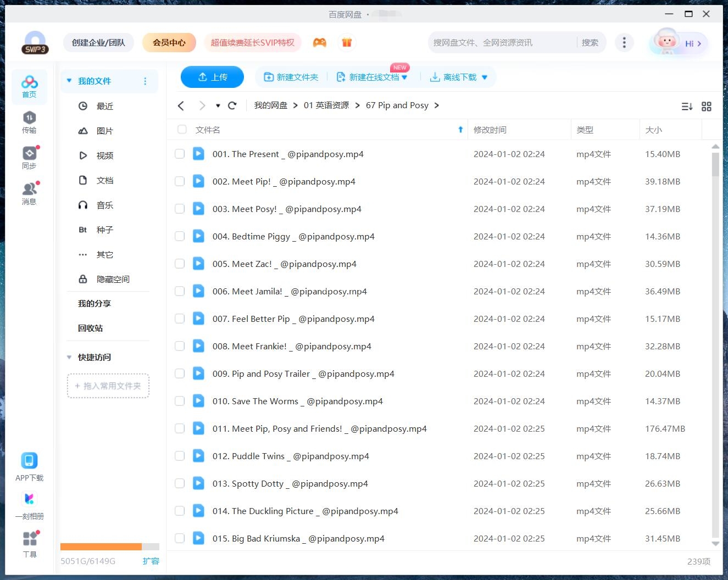The image size is (728, 580).
Task: Open the 消息 messages icon
Action: [x=29, y=193]
